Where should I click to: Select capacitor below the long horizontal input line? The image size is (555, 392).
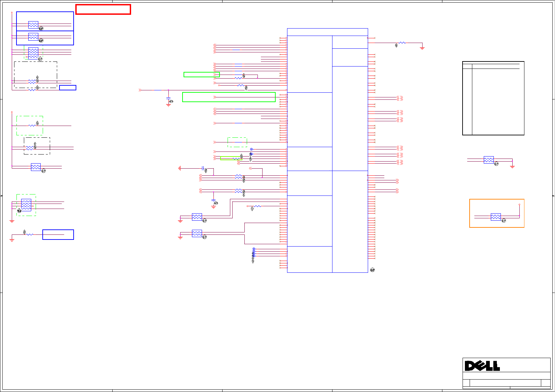coord(168,98)
